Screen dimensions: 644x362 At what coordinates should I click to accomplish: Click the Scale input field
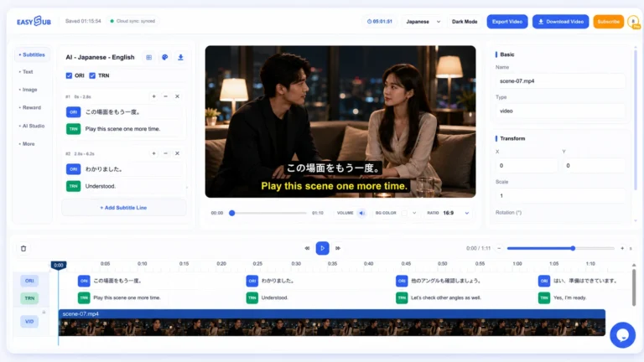coord(560,196)
